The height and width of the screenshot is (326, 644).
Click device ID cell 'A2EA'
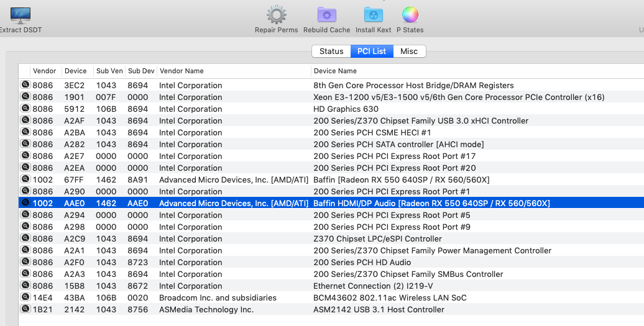click(x=74, y=168)
